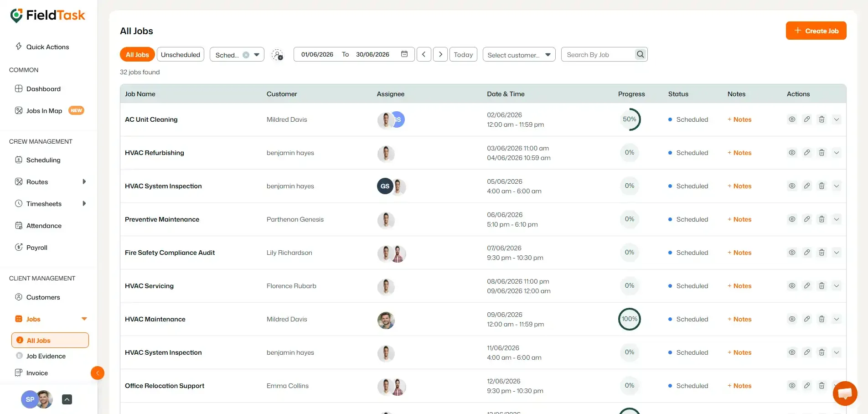Expand the Timesheets submenu arrow
Viewport: 868px width, 414px height.
[84, 203]
